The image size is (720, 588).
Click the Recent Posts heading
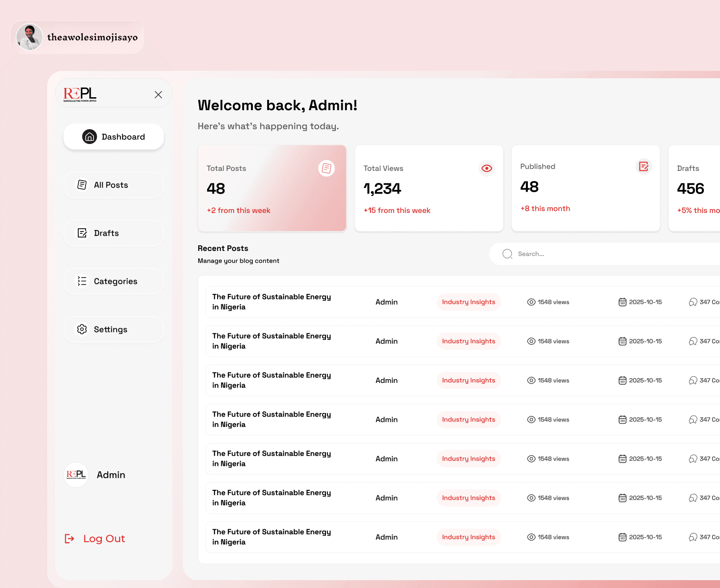(223, 248)
